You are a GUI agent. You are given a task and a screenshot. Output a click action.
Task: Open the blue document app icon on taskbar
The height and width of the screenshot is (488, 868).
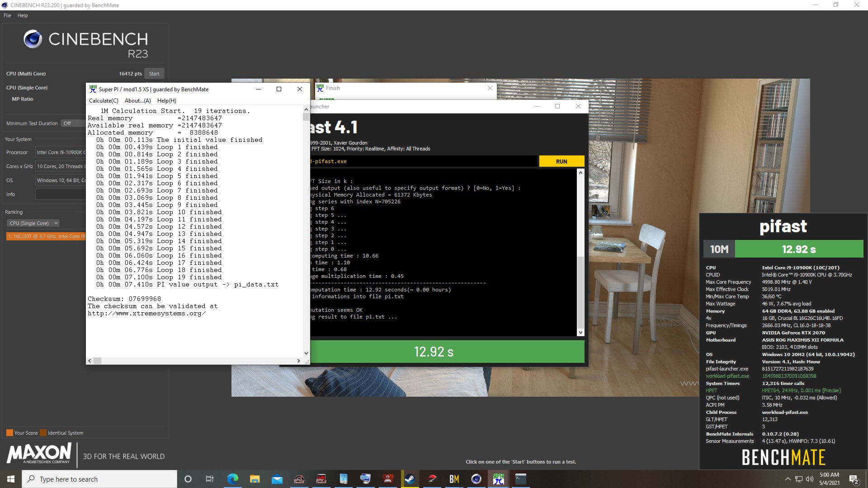(x=343, y=479)
